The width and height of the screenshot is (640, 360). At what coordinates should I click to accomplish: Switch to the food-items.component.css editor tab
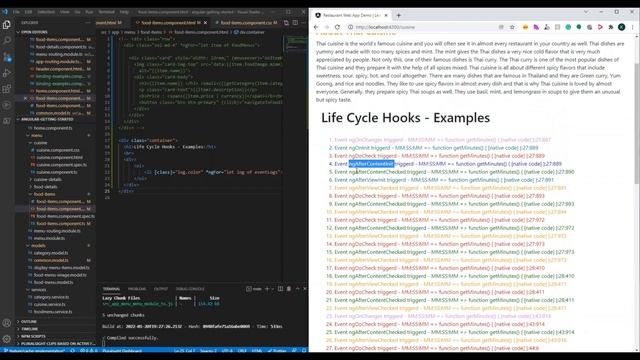pyautogui.click(x=246, y=23)
